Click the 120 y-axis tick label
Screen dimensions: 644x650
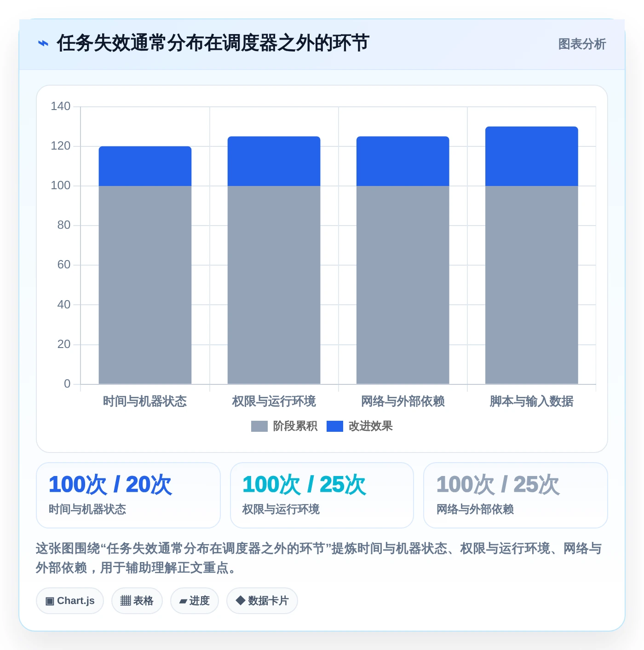[61, 146]
